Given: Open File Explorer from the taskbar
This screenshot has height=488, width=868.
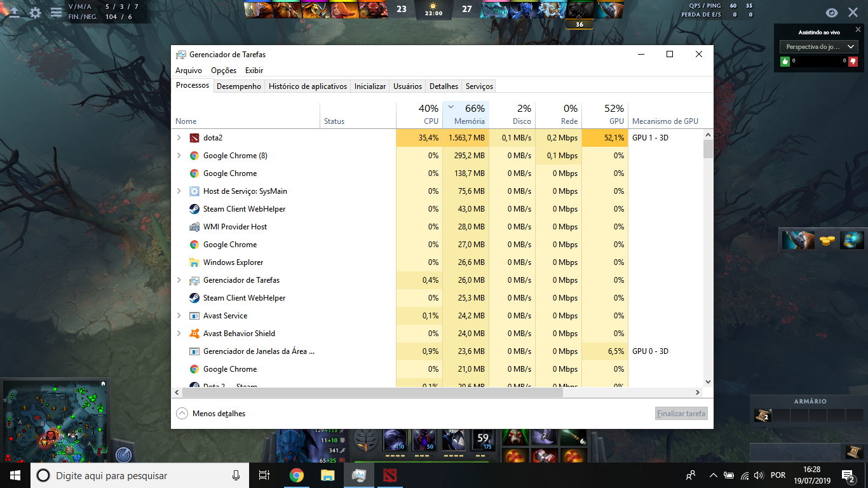Looking at the screenshot, I should point(327,475).
